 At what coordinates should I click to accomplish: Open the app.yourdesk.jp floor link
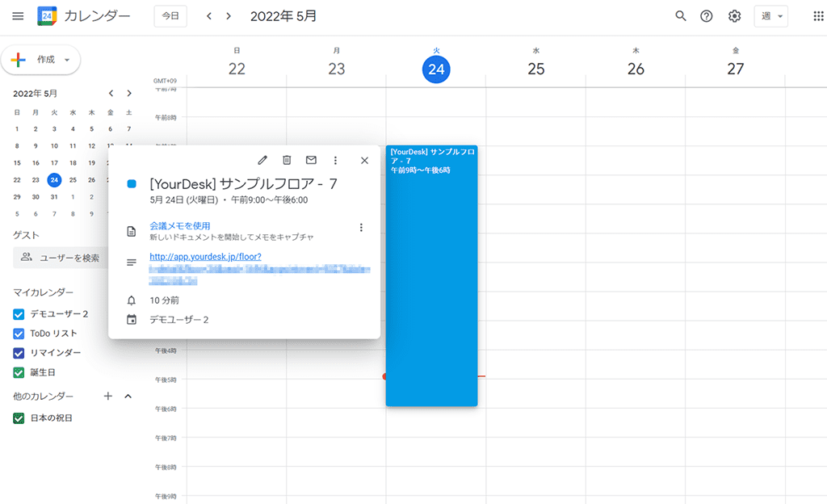(x=205, y=257)
